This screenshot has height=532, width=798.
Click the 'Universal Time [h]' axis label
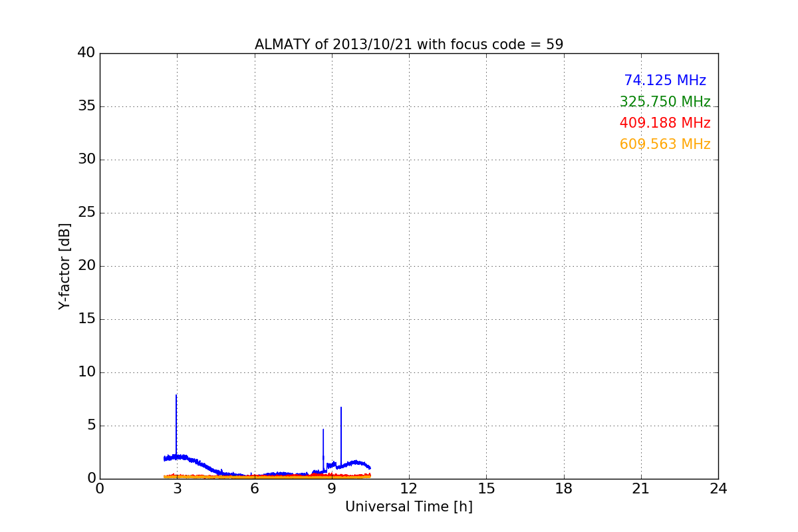tap(409, 507)
